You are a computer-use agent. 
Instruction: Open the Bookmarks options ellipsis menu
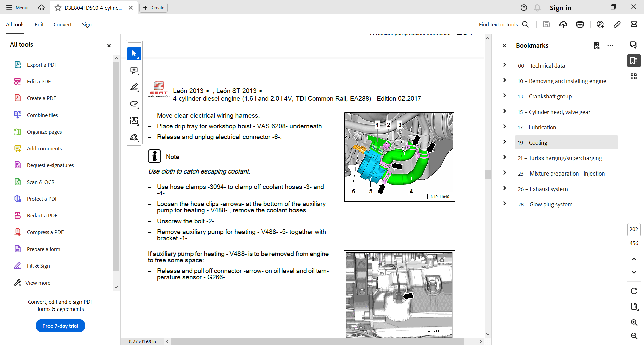point(610,46)
